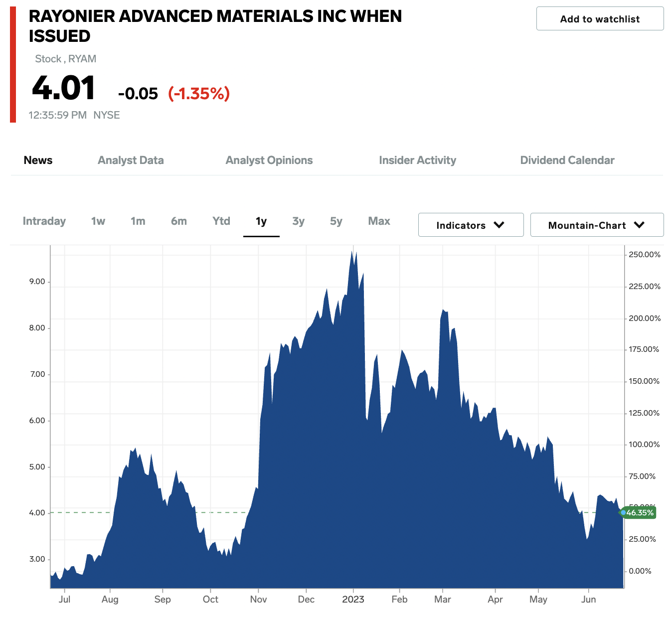The height and width of the screenshot is (618, 672).
Task: View Insider Activity tab
Action: pos(417,160)
